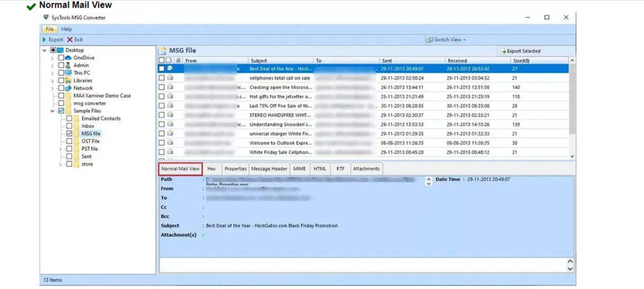Click the attachment paperclip column header icon
This screenshot has height=289, width=644.
click(x=178, y=61)
